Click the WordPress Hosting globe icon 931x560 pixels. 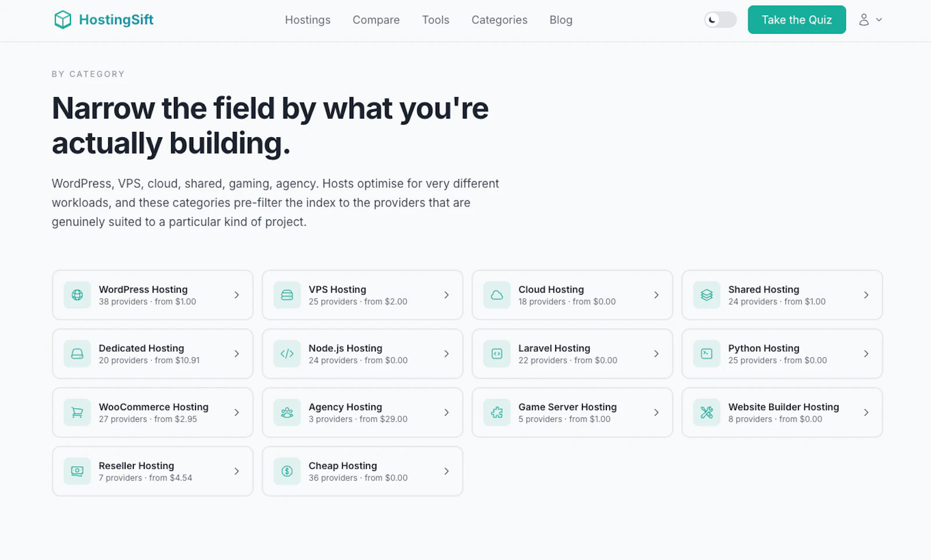(77, 295)
